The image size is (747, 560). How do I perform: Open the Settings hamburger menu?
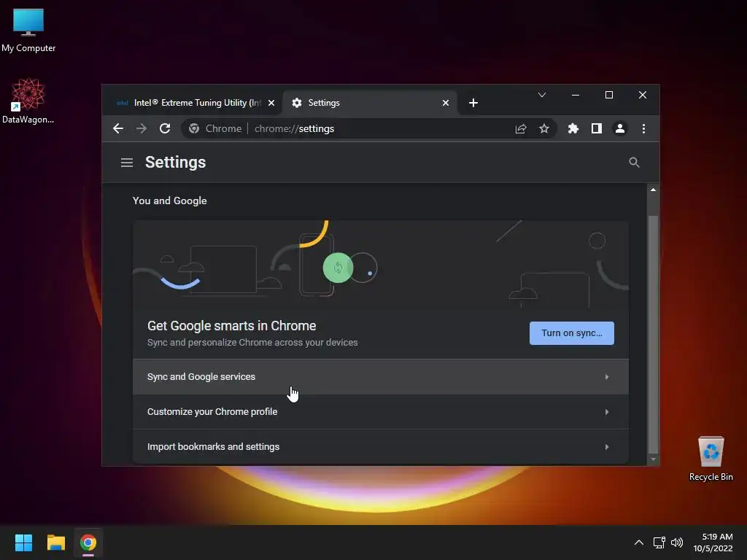click(127, 163)
